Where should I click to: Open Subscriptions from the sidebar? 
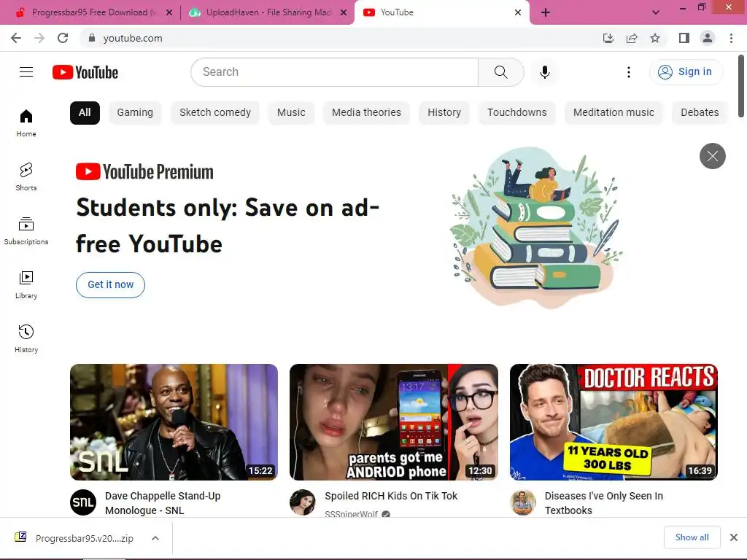click(26, 231)
